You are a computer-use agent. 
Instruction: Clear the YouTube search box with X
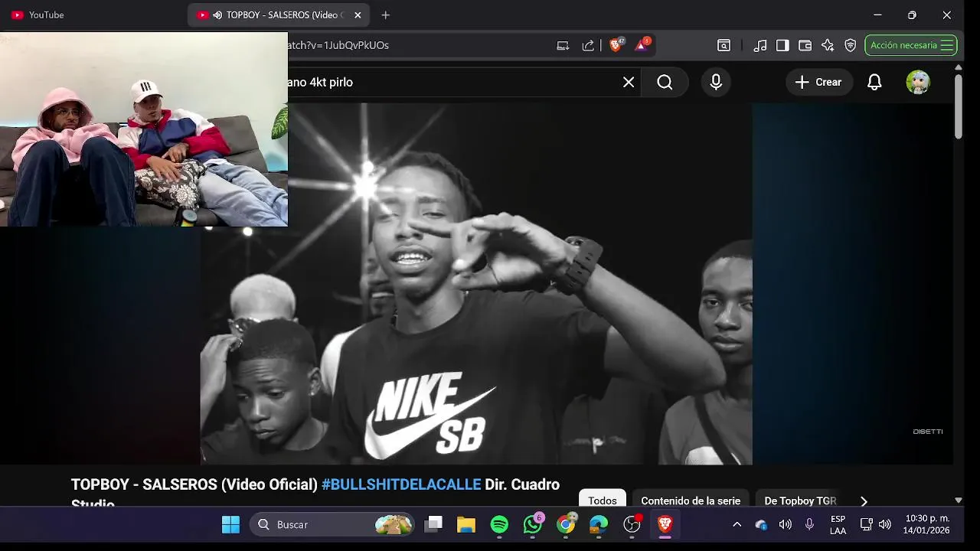629,82
